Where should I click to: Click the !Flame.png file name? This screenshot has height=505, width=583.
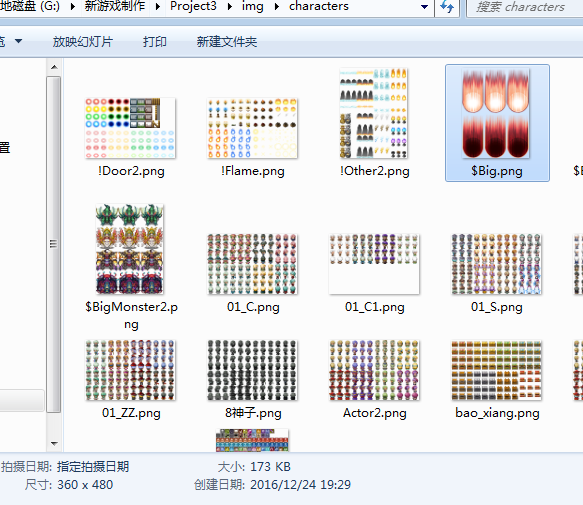point(252,171)
